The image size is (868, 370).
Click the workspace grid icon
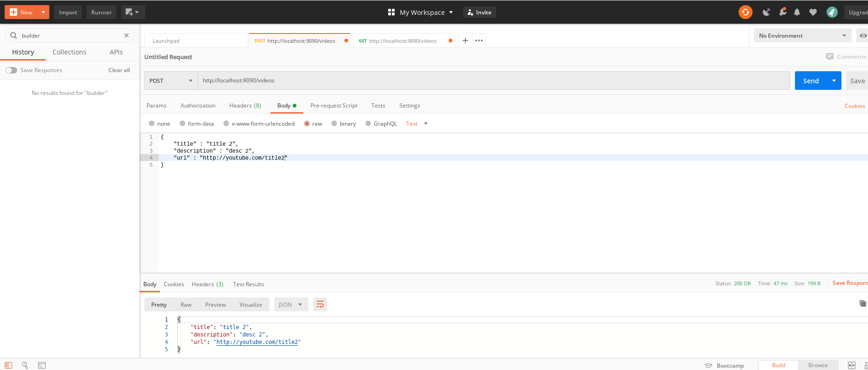coord(391,13)
